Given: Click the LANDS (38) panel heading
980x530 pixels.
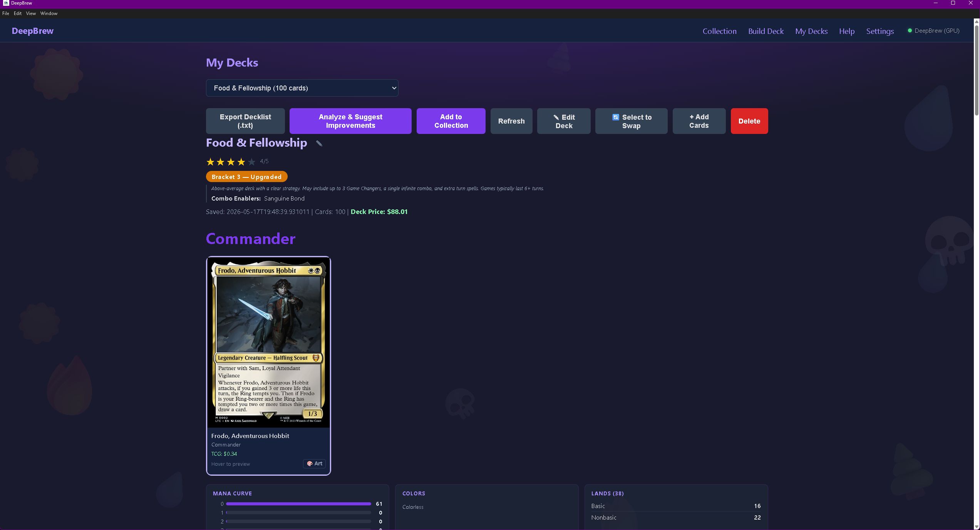Looking at the screenshot, I should 607,493.
